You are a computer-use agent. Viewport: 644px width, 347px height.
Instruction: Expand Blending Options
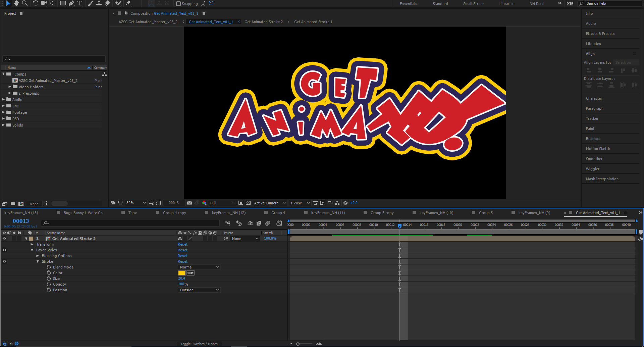(x=38, y=256)
